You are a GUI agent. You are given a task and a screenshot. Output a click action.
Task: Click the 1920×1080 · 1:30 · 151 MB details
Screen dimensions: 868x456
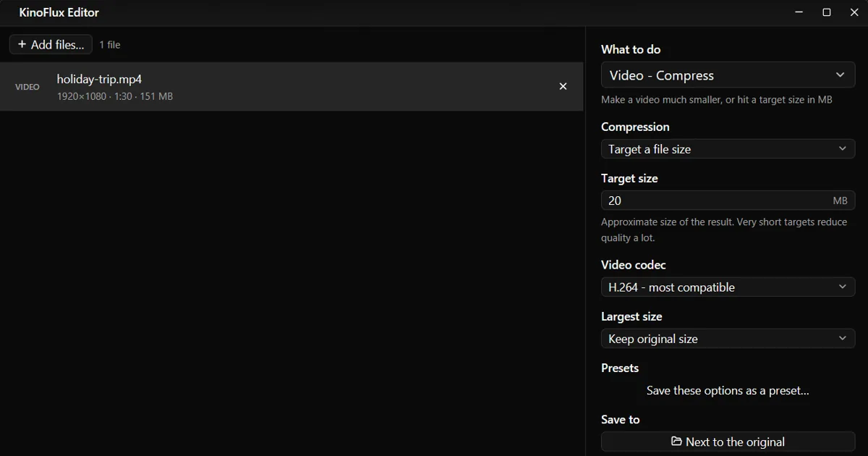coord(114,96)
